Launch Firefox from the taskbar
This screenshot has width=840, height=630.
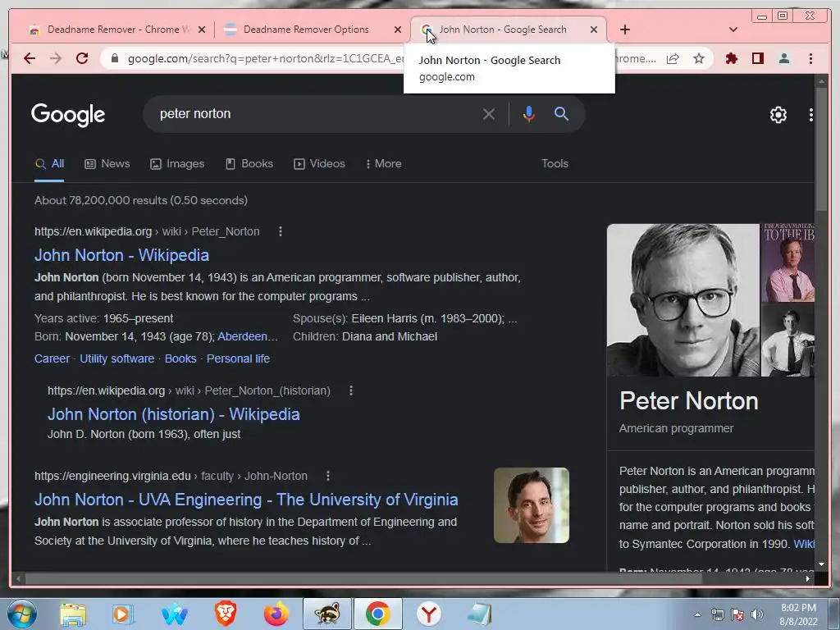coord(276,614)
